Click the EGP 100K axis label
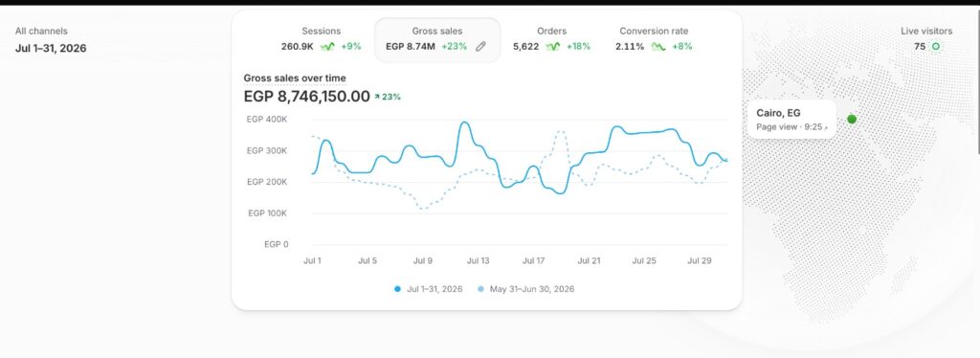The image size is (980, 358). click(x=268, y=213)
